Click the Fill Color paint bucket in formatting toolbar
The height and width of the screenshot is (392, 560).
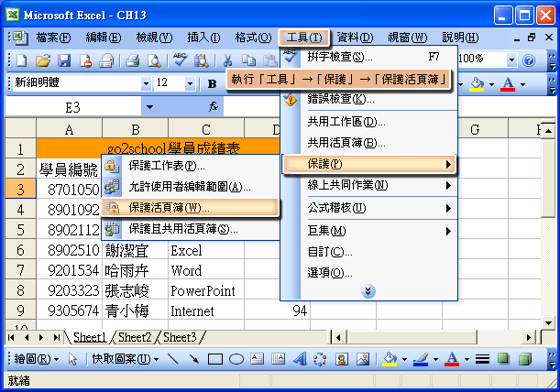click(x=478, y=84)
